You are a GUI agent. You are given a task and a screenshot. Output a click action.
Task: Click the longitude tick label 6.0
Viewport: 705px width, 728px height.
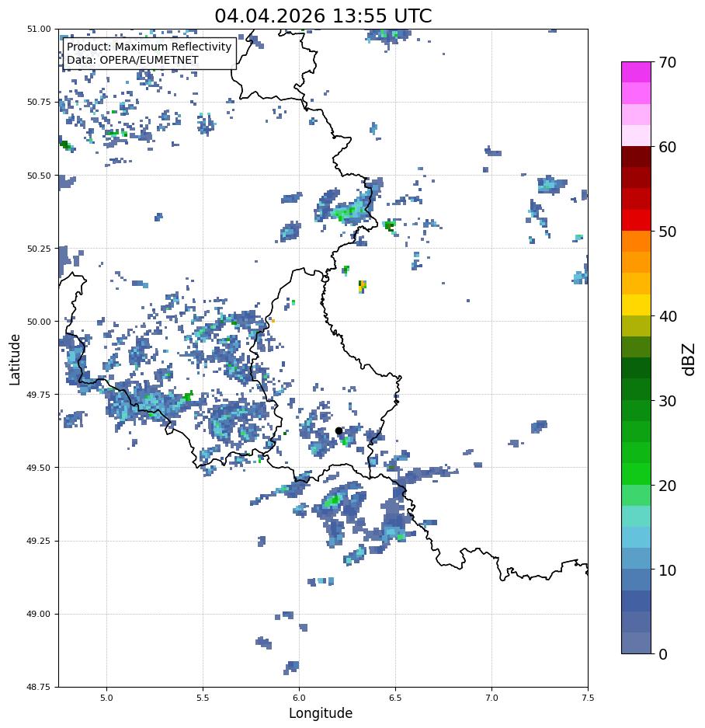click(300, 698)
